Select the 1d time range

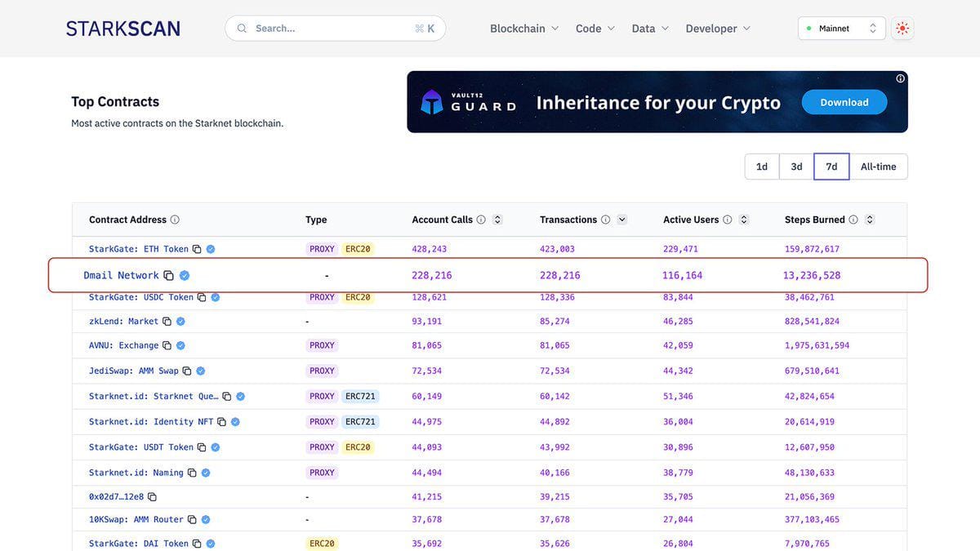[762, 167]
